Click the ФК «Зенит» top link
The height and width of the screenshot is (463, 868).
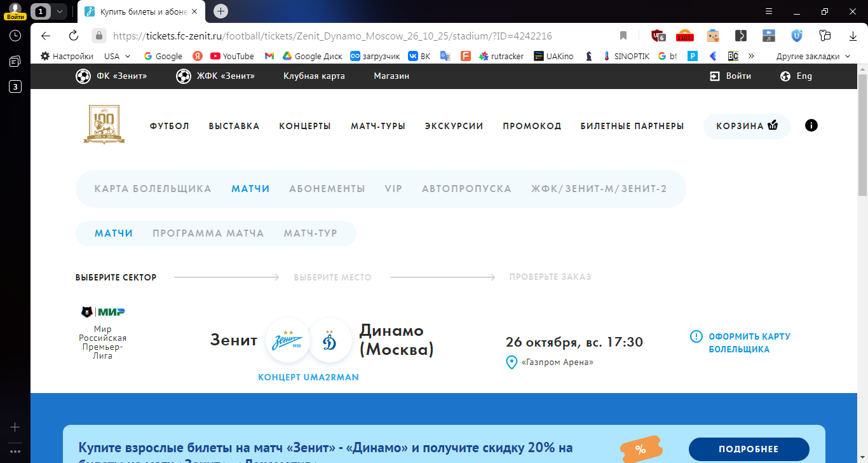tap(111, 76)
